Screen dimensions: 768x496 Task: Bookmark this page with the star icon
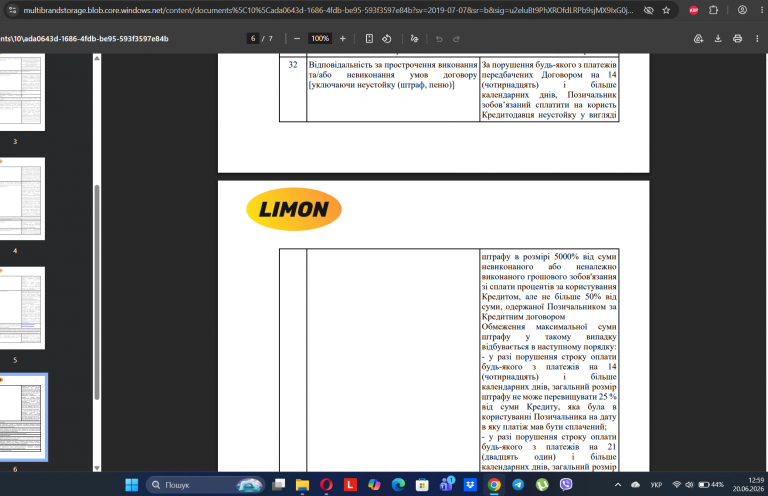pyautogui.click(x=666, y=10)
